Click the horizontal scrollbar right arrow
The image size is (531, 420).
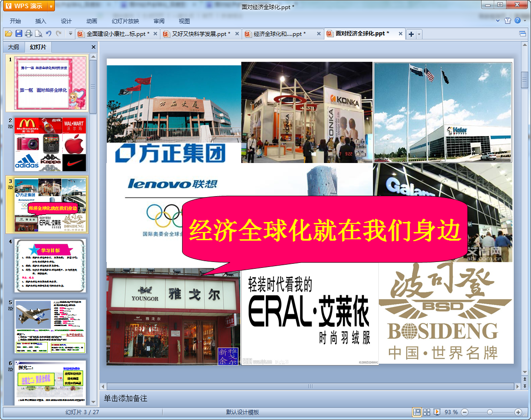(x=517, y=386)
